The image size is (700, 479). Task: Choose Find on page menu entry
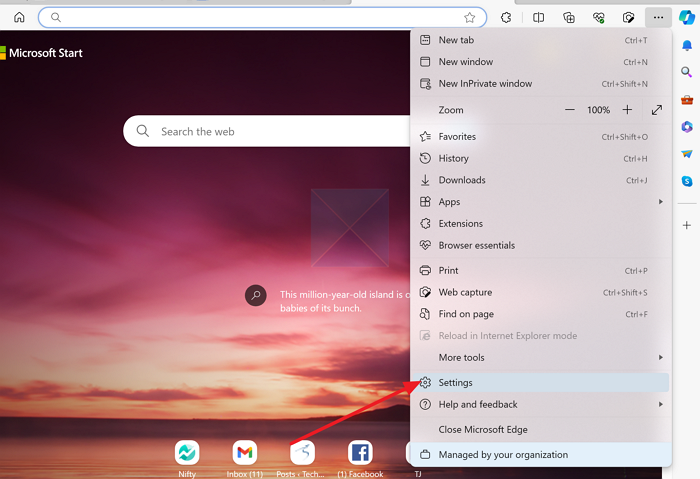541,314
